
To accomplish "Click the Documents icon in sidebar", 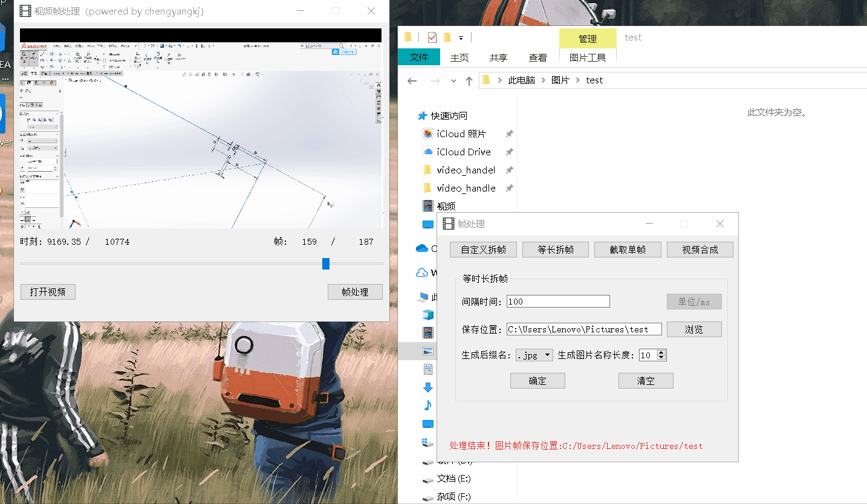I will point(428,369).
